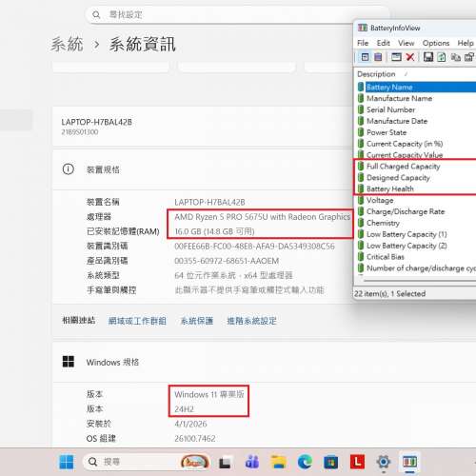Click the first BatteryInfoView toolbar icon (battery information view)
This screenshot has height=476, width=476.
(365, 57)
